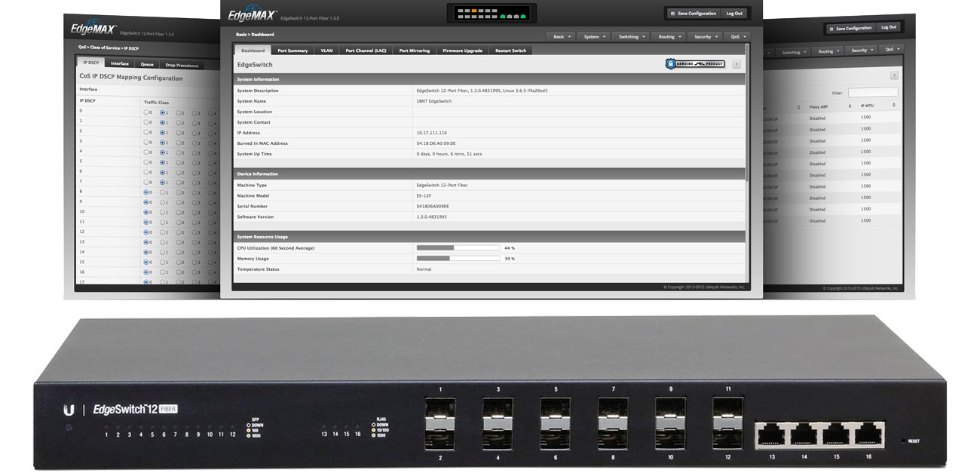Screen dimensions: 980x473
Task: Click the System Name value UBNT EdgeSwitch
Action: coord(434,101)
